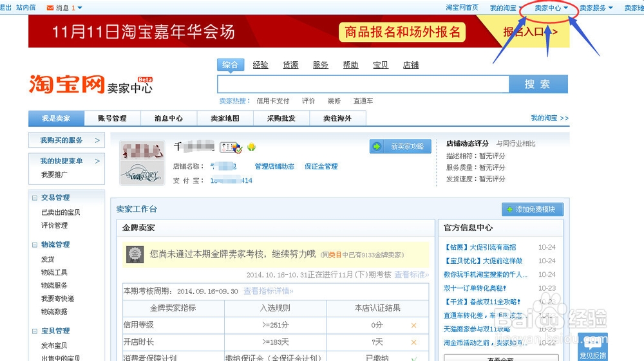Select the 综合 search tab
This screenshot has width=644, height=361.
231,65
